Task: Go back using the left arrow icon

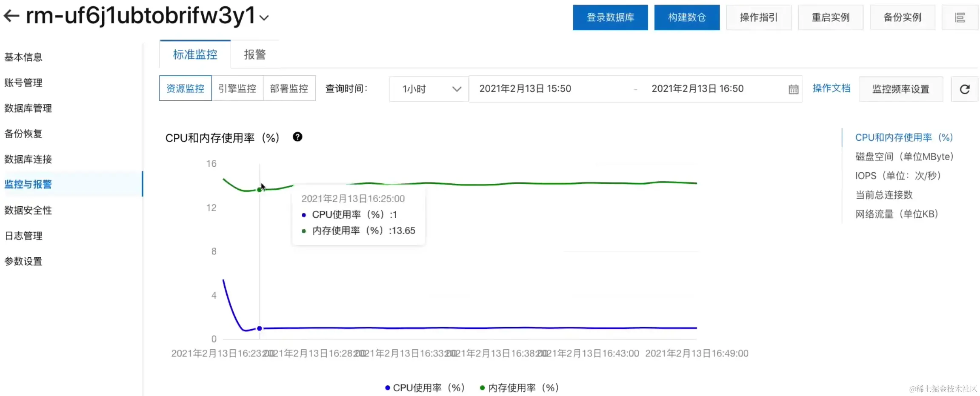Action: tap(11, 16)
